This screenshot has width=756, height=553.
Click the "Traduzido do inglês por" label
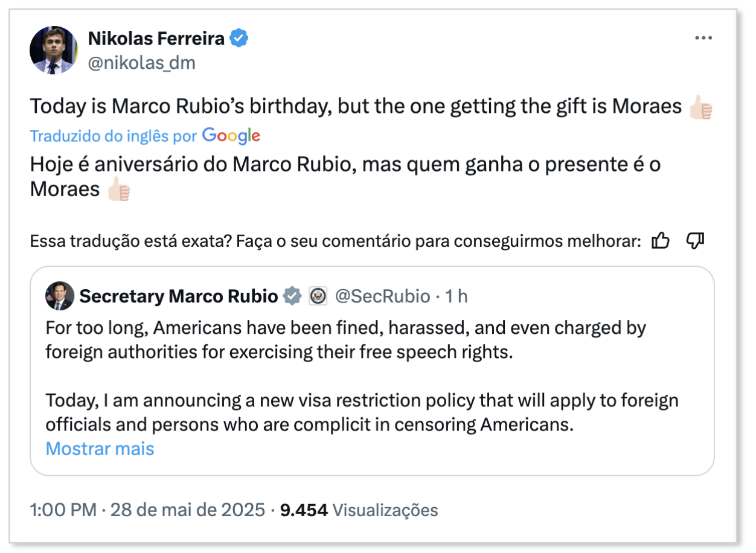click(x=114, y=136)
